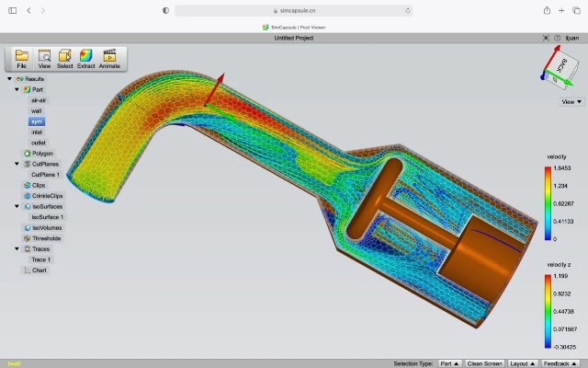Select the inlet part in the tree

click(38, 132)
